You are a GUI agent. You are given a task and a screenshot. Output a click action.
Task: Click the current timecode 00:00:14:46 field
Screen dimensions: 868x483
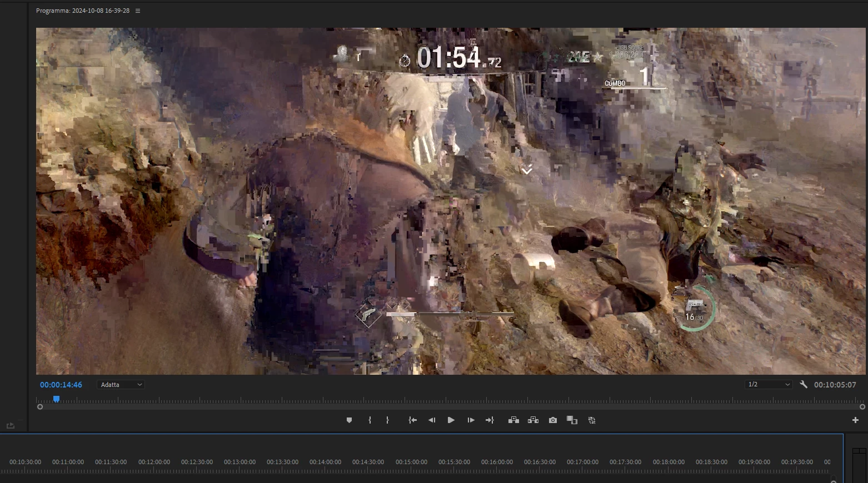click(x=61, y=385)
